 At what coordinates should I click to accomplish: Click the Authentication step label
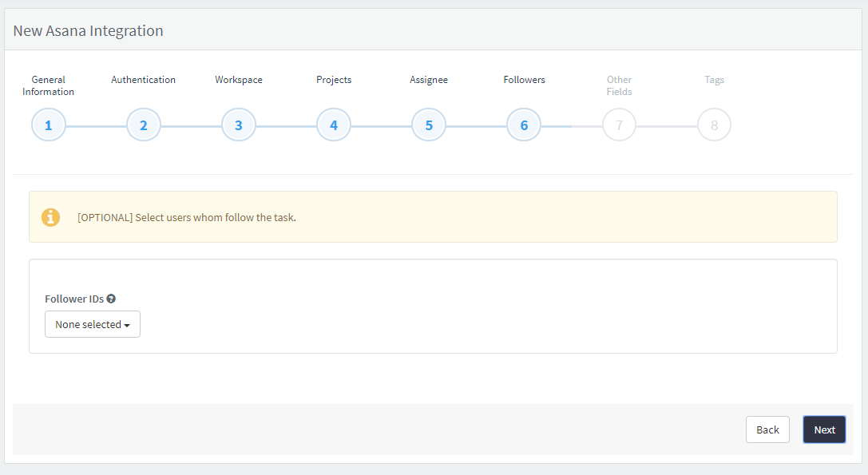[144, 80]
